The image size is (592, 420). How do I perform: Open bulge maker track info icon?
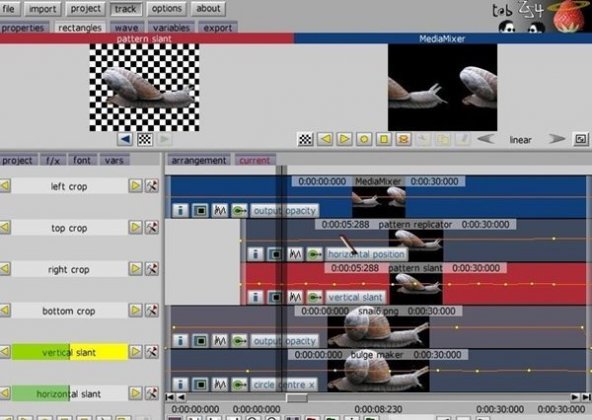180,384
